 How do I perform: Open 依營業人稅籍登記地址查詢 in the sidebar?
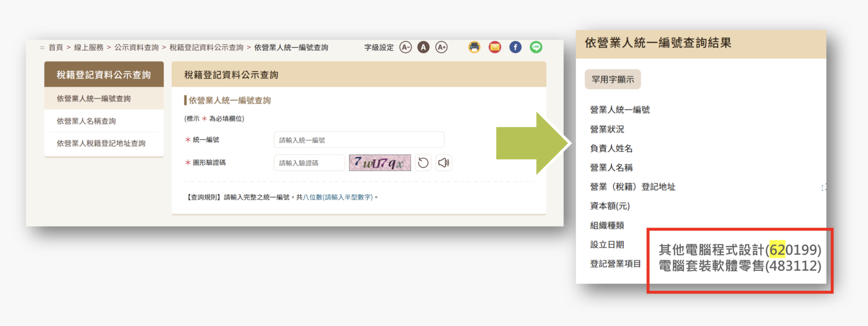coord(104,143)
